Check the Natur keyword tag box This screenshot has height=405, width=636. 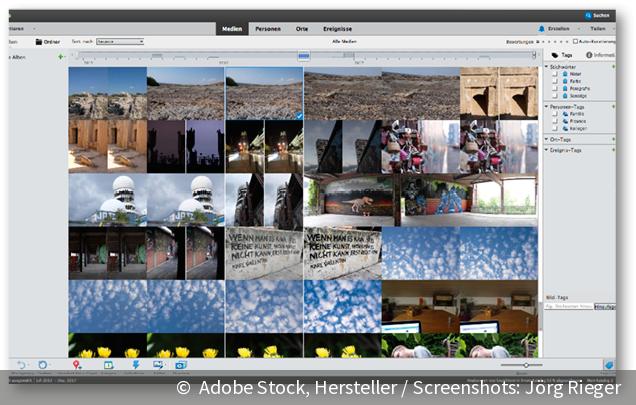click(x=554, y=74)
